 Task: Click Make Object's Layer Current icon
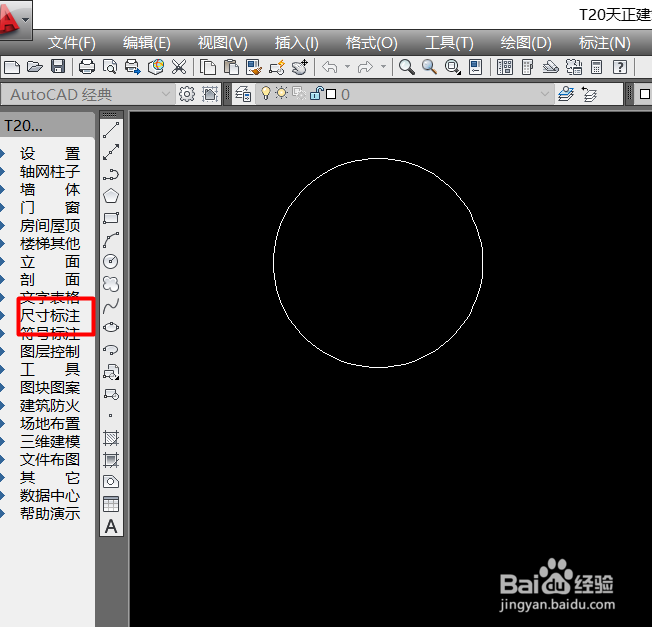pos(566,94)
